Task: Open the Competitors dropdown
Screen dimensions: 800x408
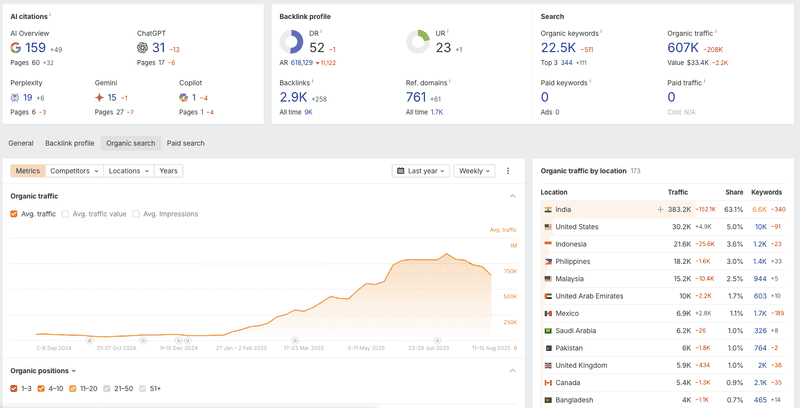Action: [x=74, y=171]
